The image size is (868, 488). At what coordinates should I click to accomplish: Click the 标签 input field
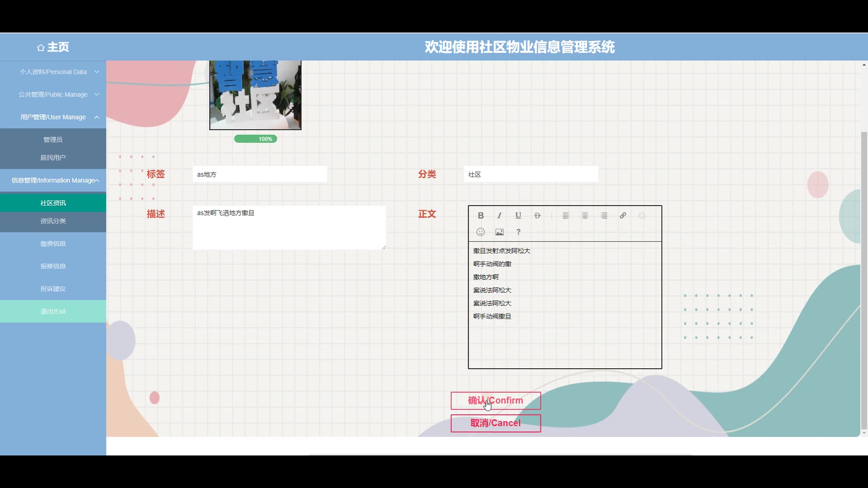tap(259, 174)
